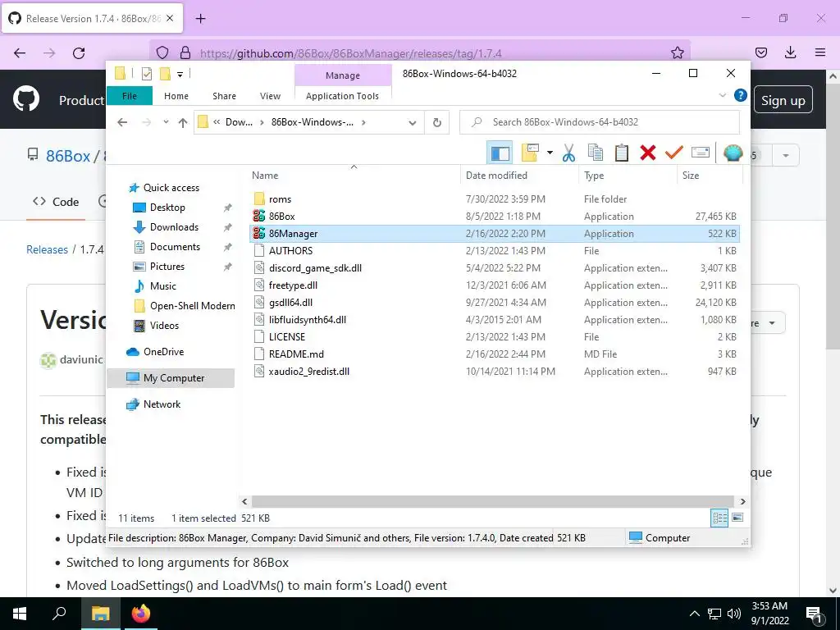Click the Properties quick access toolbar icon
The image size is (840, 630).
(146, 74)
